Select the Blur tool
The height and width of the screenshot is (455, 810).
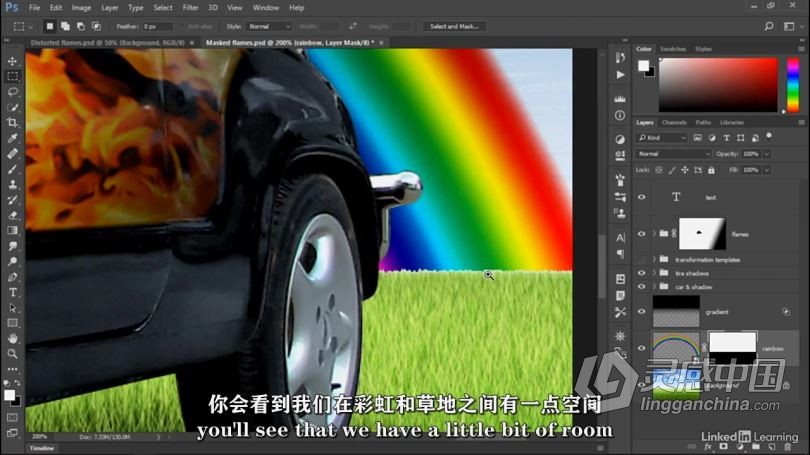(12, 246)
